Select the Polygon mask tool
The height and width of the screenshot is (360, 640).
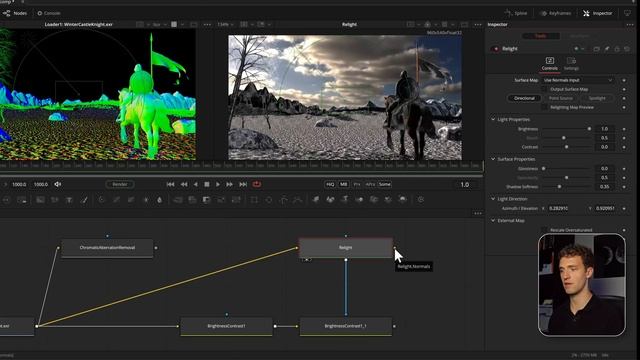(284, 200)
